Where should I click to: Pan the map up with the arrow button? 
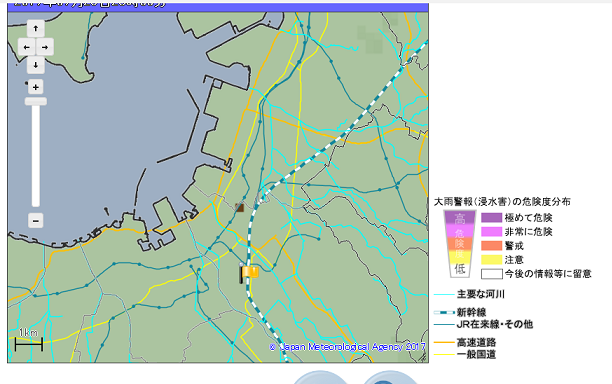coord(36,28)
